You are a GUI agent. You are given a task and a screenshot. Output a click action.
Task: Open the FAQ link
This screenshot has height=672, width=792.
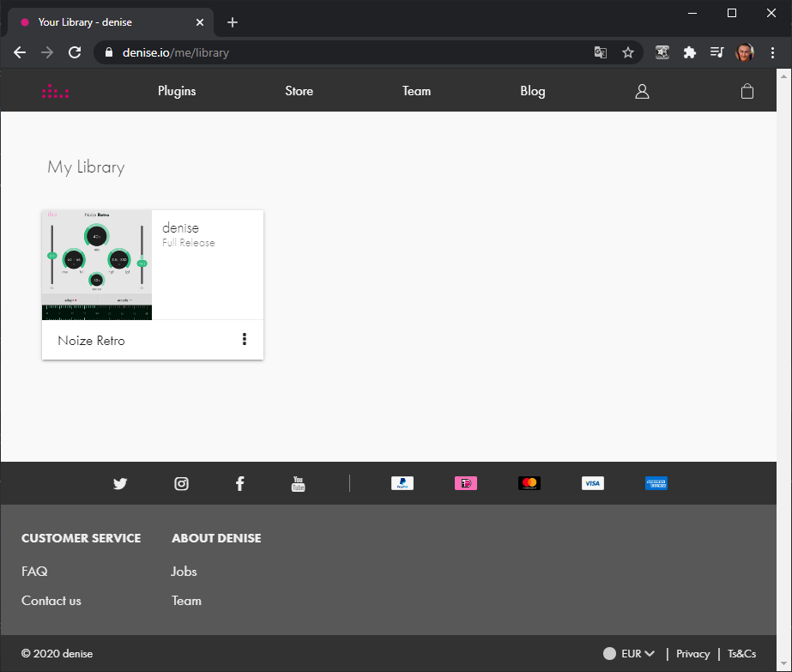pos(34,572)
